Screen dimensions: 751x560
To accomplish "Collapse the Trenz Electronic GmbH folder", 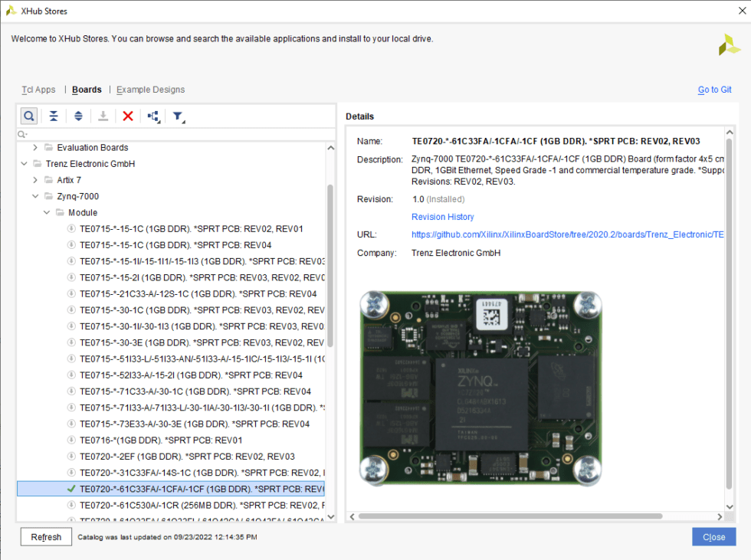I will (x=24, y=163).
